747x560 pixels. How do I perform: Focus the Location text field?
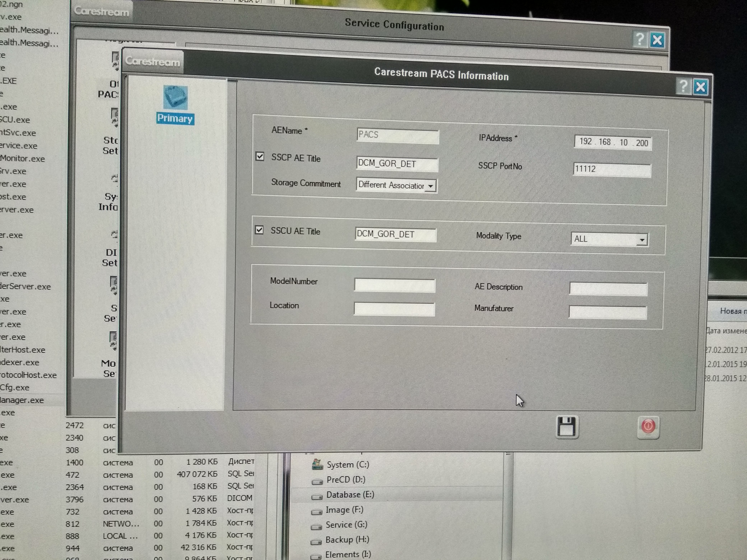[394, 309]
